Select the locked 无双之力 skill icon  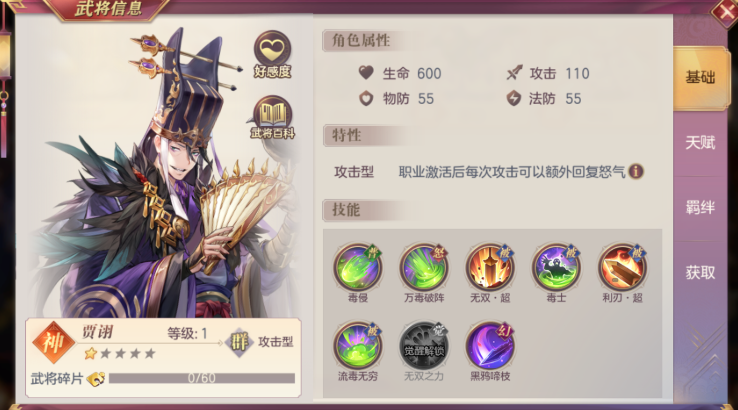(424, 346)
